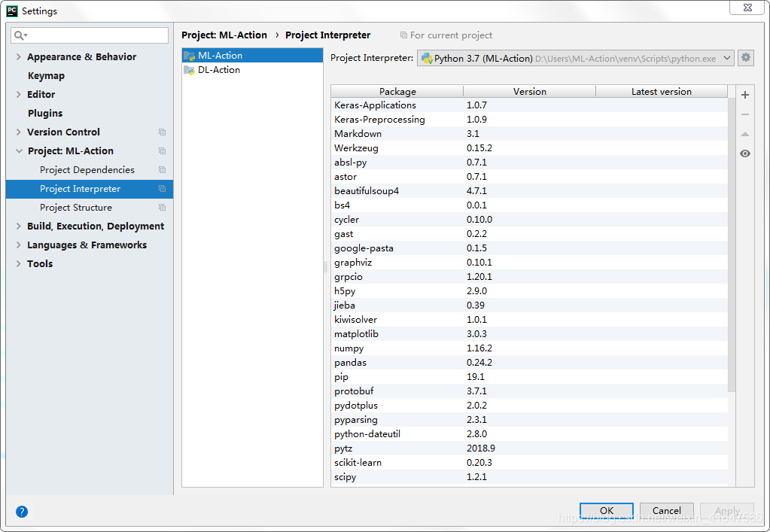Click the uninstall package minus icon
Image resolution: width=770 pixels, height=532 pixels.
745,114
